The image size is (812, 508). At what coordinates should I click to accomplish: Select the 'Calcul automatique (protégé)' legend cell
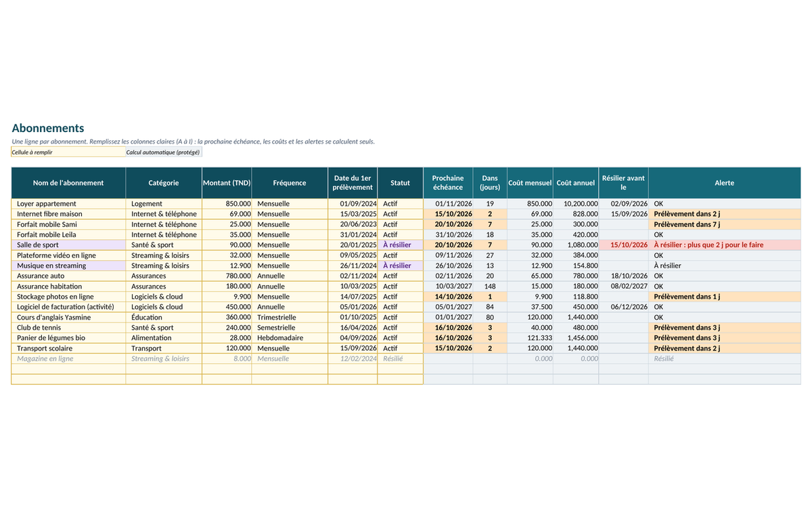(164, 152)
